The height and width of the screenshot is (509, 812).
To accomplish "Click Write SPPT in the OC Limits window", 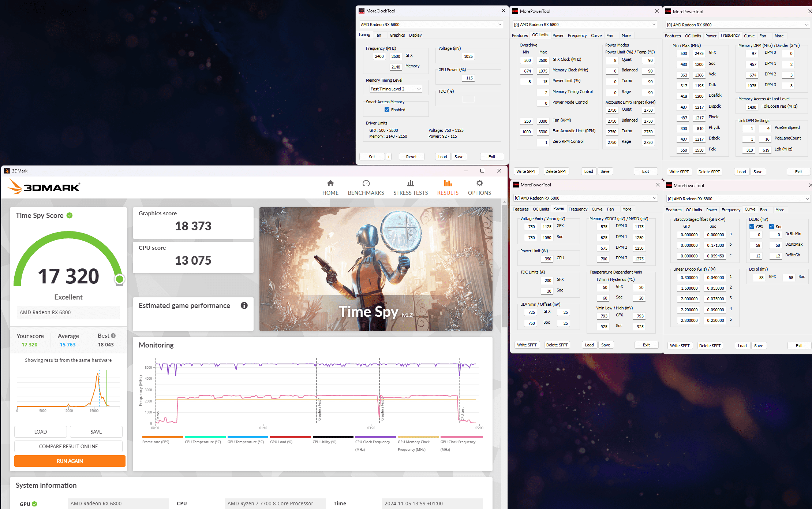I will point(526,171).
